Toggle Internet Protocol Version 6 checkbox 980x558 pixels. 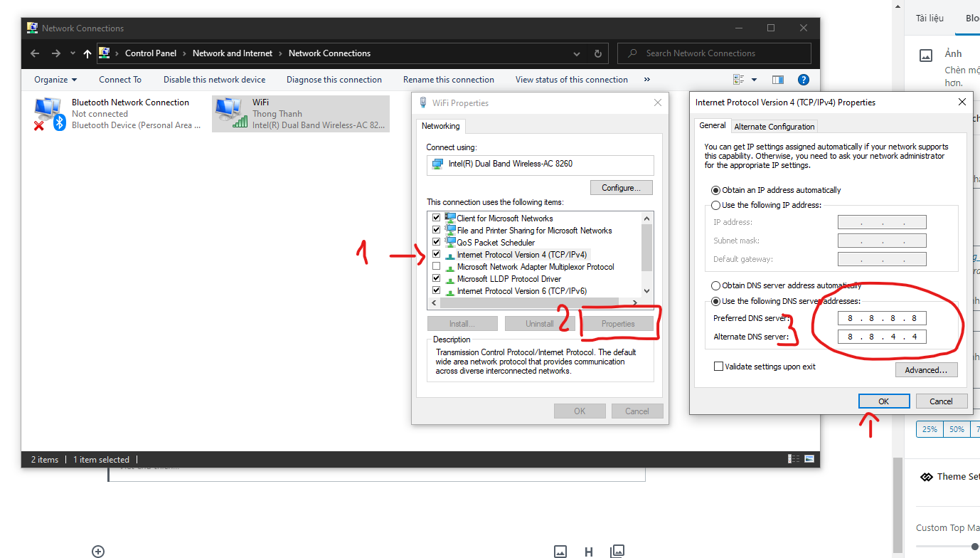click(437, 290)
